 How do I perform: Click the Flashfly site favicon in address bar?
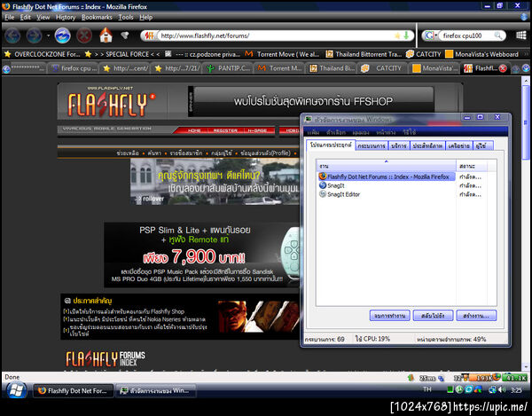tap(149, 35)
